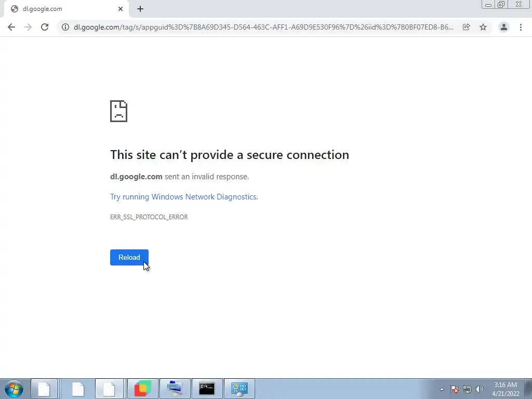The height and width of the screenshot is (399, 532).
Task: Click the taskbar clock showing 3:16 AM
Action: point(506,389)
